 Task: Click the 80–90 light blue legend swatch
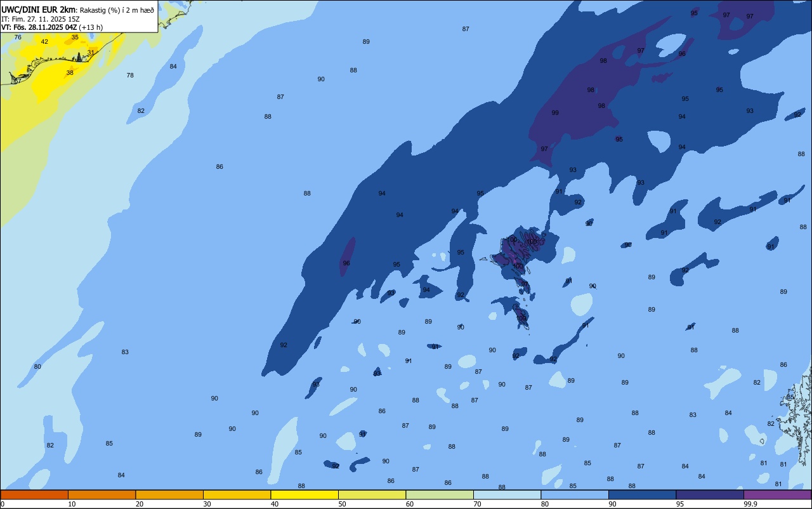point(575,494)
